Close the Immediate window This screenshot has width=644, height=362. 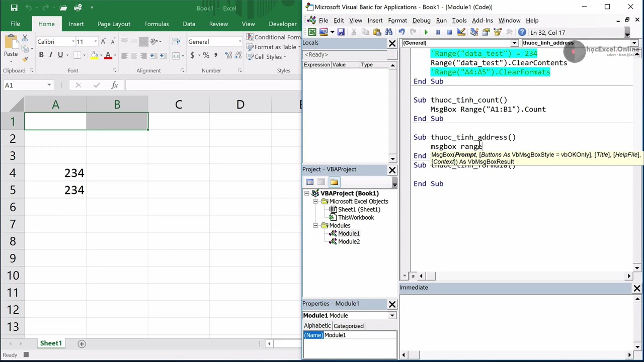point(637,288)
